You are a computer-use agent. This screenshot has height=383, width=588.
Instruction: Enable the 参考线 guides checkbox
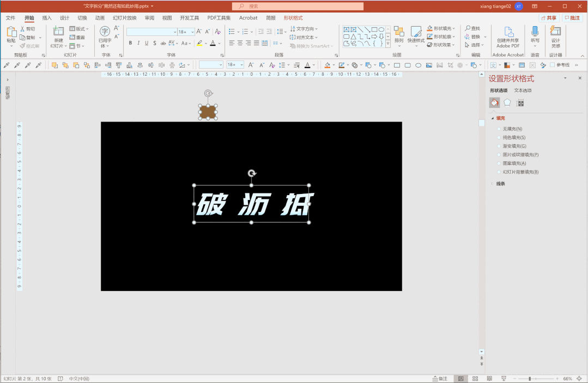[x=552, y=65]
